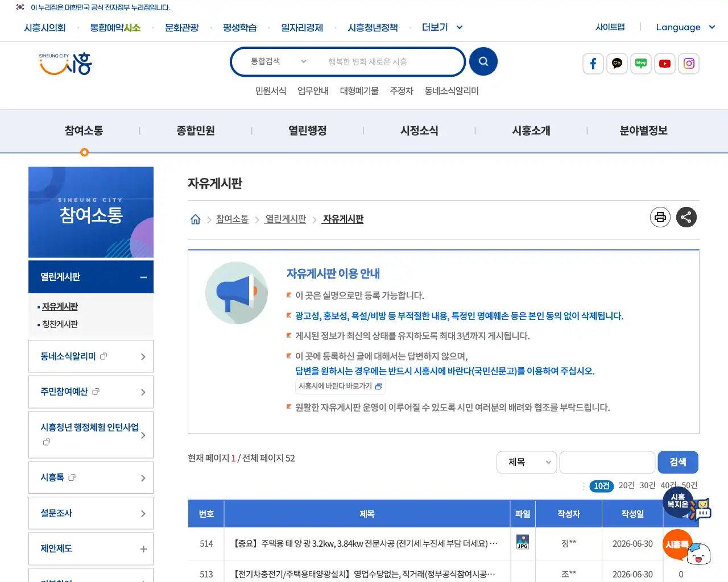Click the blue 검색 button

678,462
